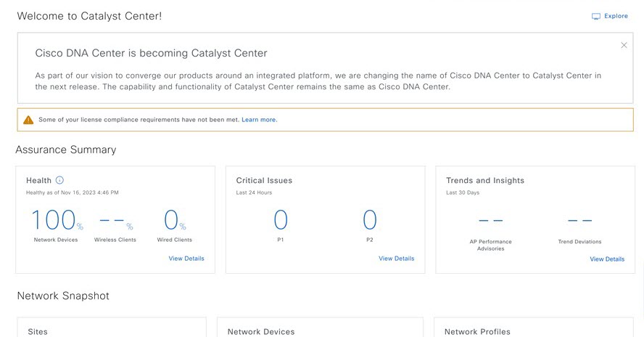Click the Explore monitor icon
Screen dimensions: 644x337
(595, 17)
